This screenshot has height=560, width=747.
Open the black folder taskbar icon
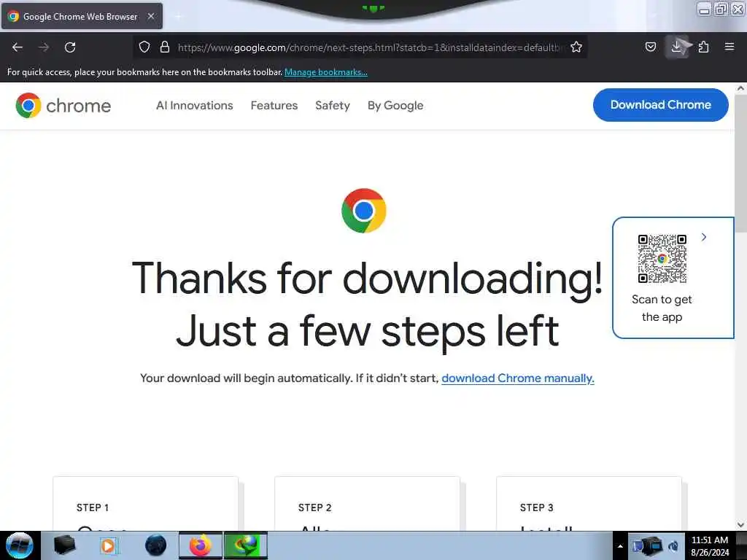(64, 545)
